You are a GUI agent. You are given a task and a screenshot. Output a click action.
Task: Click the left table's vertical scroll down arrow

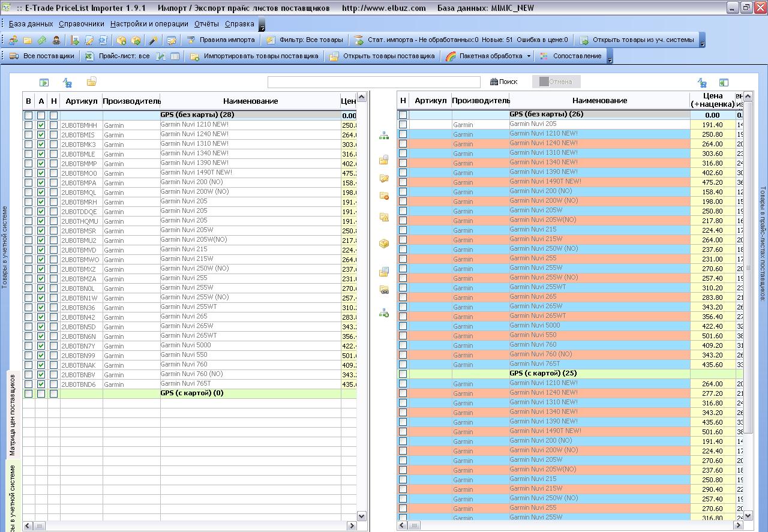pos(361,516)
